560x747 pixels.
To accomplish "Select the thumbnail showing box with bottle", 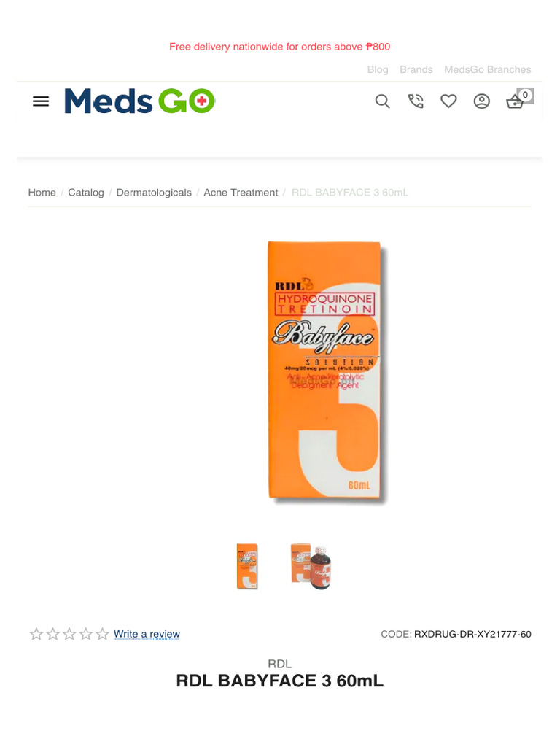I will click(x=311, y=566).
